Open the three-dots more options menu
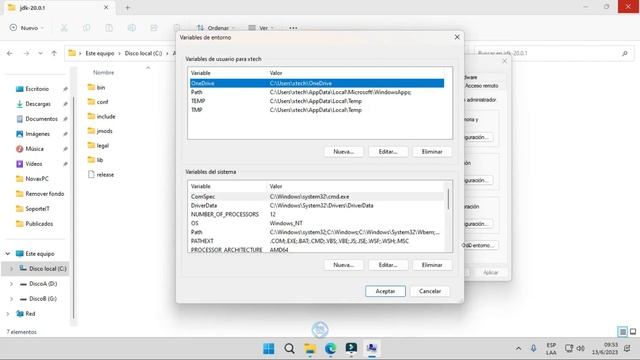The height and width of the screenshot is (360, 640). pos(293,28)
